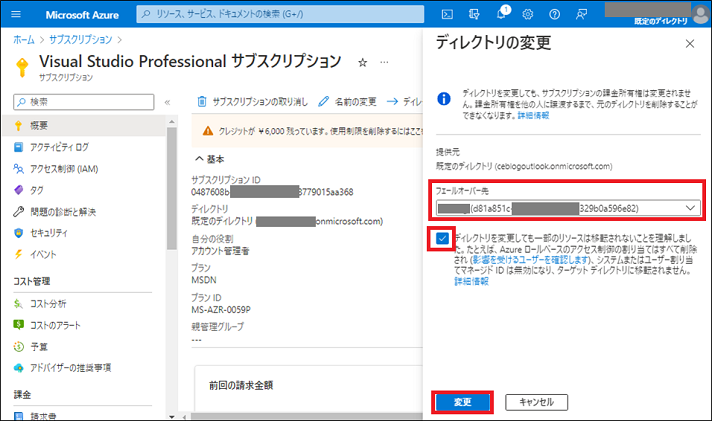Screen dimensions: 712x421
Task: Open the 概要 menu item
Action: [84, 125]
